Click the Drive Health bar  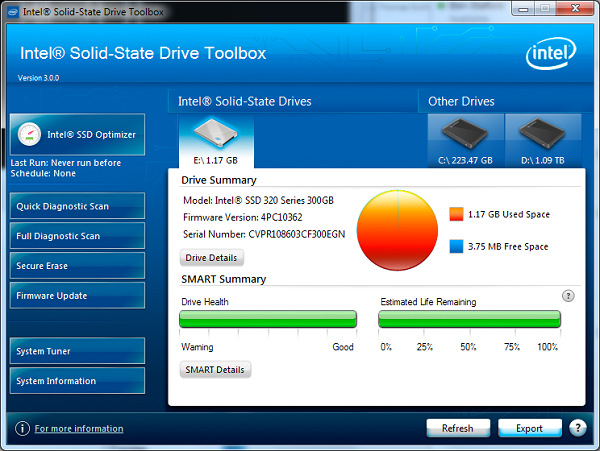(268, 319)
